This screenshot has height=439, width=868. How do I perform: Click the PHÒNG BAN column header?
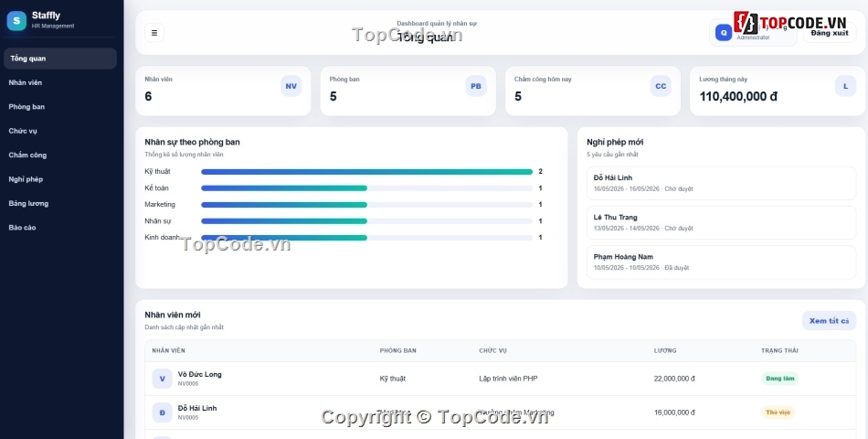[x=397, y=350]
